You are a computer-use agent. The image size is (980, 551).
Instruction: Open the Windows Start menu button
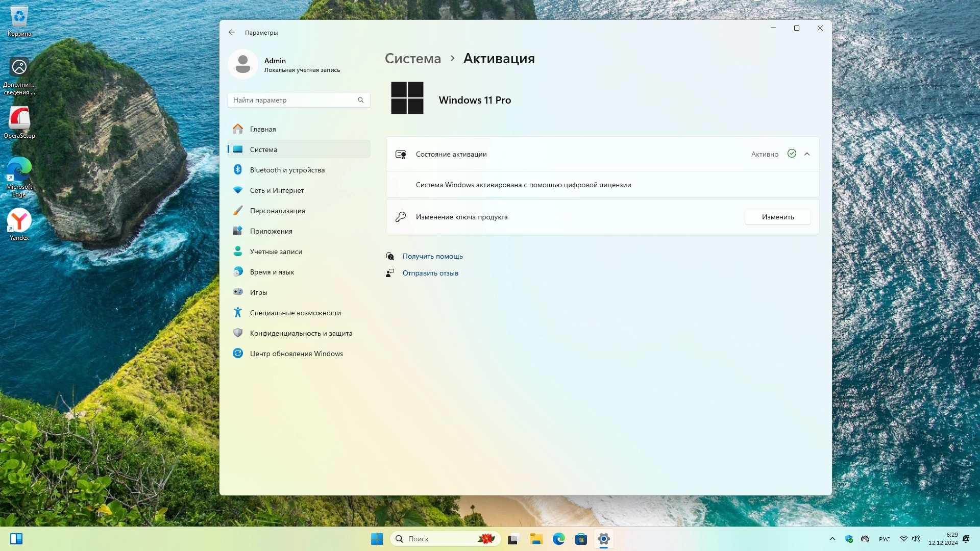point(377,539)
